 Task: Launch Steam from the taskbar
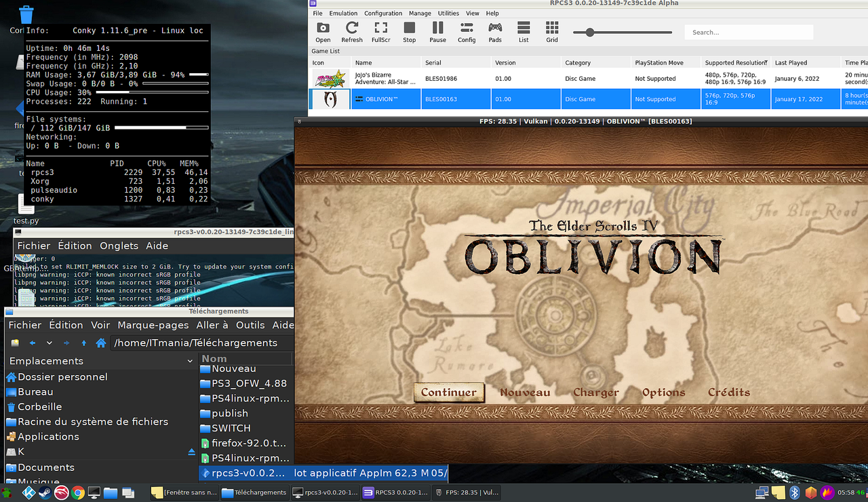pyautogui.click(x=45, y=493)
